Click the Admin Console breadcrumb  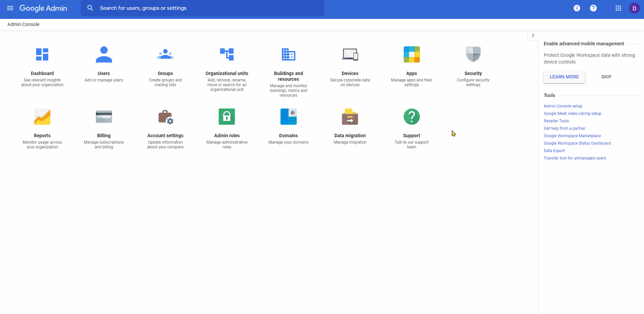point(23,24)
